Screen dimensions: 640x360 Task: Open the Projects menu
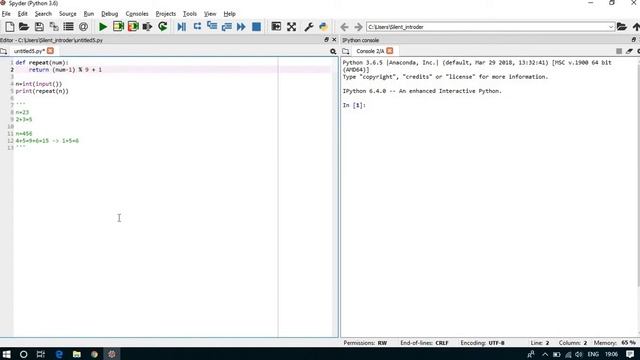(x=166, y=14)
